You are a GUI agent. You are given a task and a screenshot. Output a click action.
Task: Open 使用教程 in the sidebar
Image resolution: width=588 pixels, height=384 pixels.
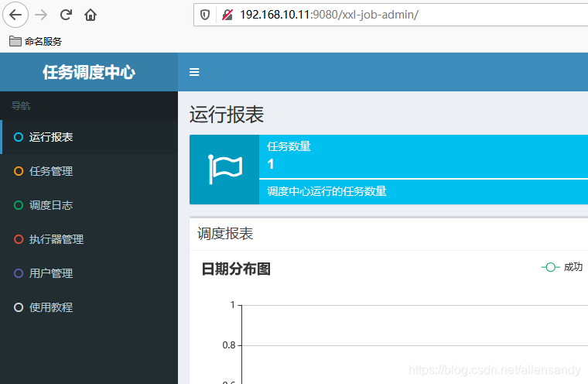tap(89, 307)
